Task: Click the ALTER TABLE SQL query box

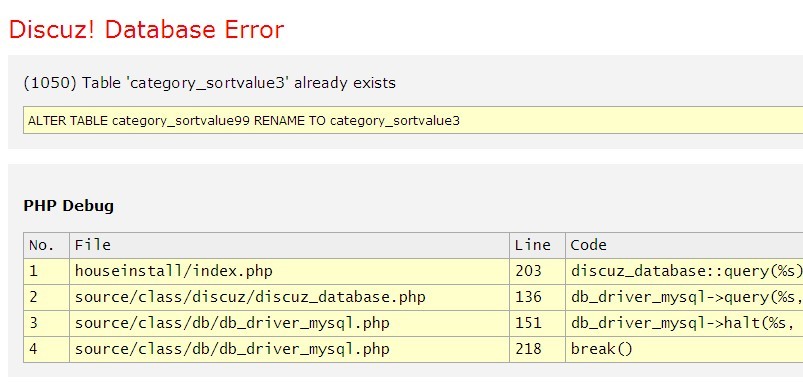Action: [x=413, y=120]
